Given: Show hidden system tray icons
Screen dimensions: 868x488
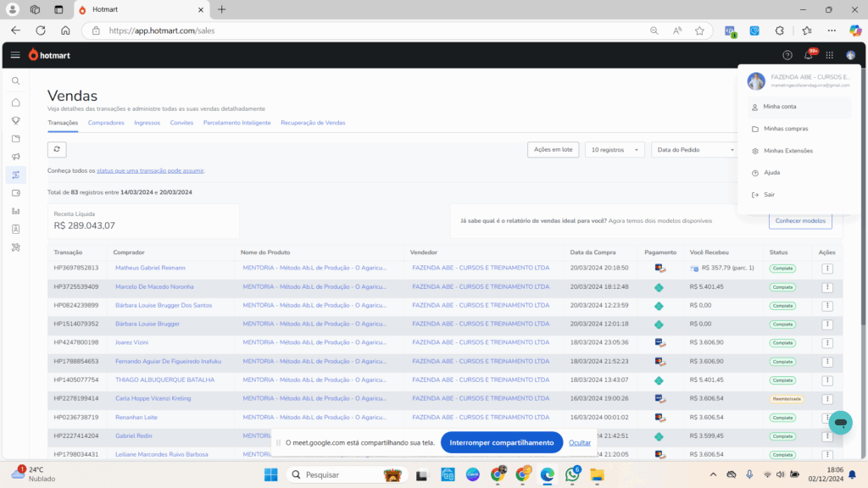Looking at the screenshot, I should [713, 474].
